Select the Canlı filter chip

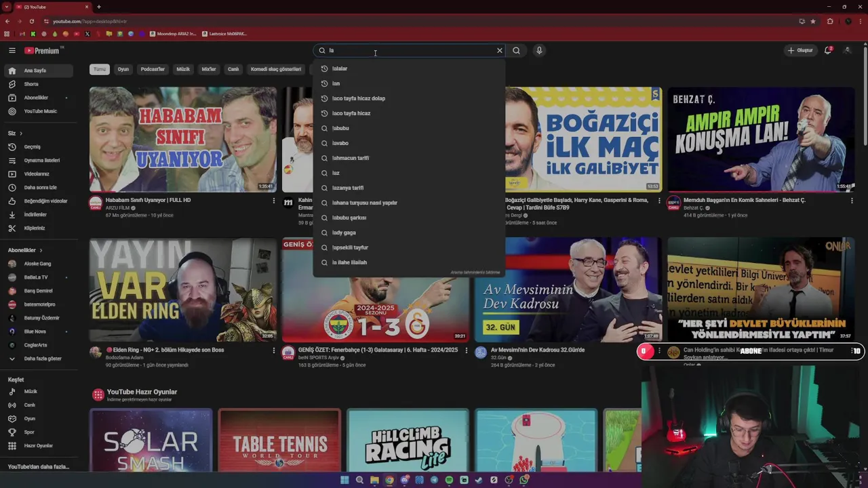pyautogui.click(x=233, y=69)
